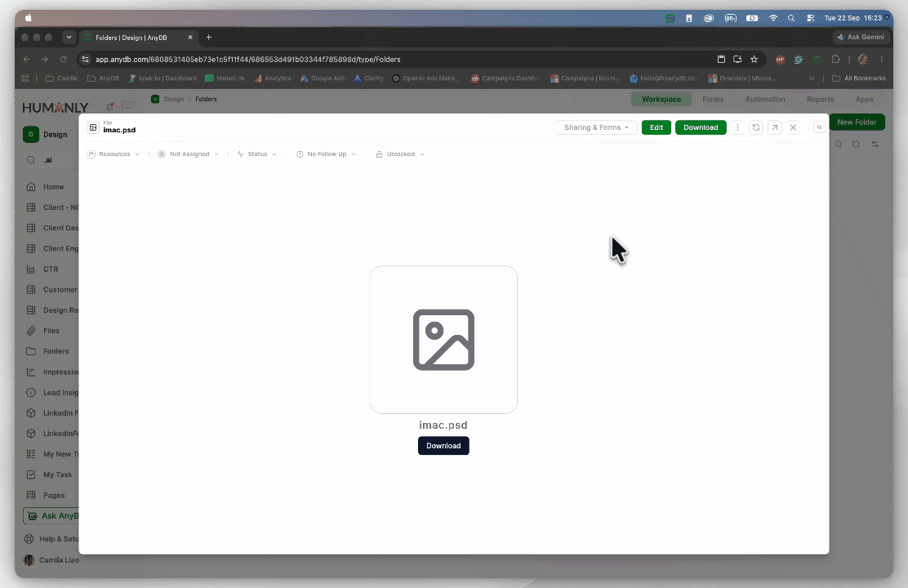
Task: Click the Design link in the breadcrumb
Action: [173, 99]
